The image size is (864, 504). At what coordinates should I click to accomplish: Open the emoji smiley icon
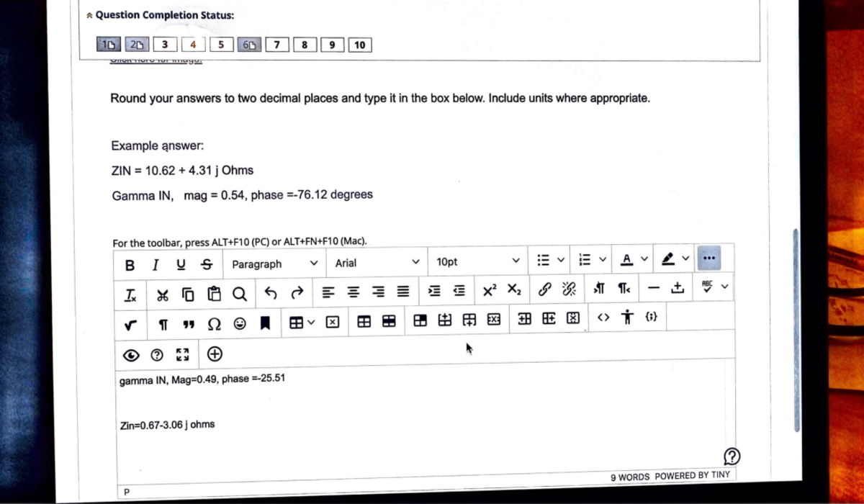click(240, 322)
